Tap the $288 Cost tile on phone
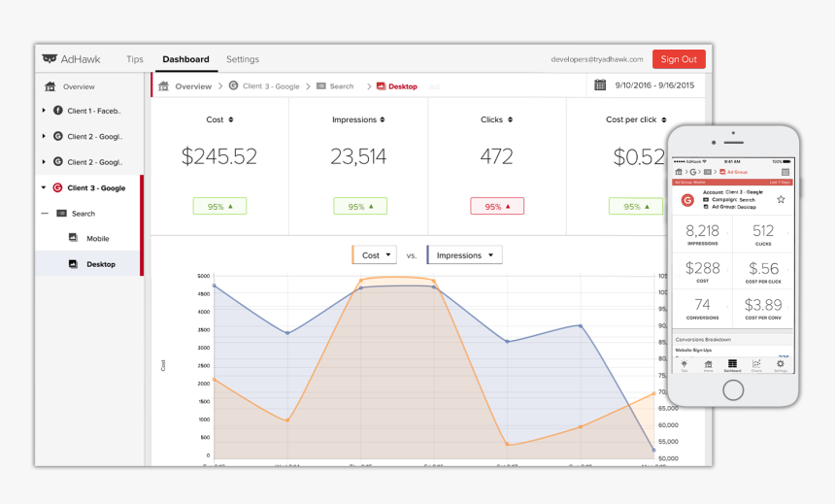Viewport: 835px width, 504px height. click(702, 271)
